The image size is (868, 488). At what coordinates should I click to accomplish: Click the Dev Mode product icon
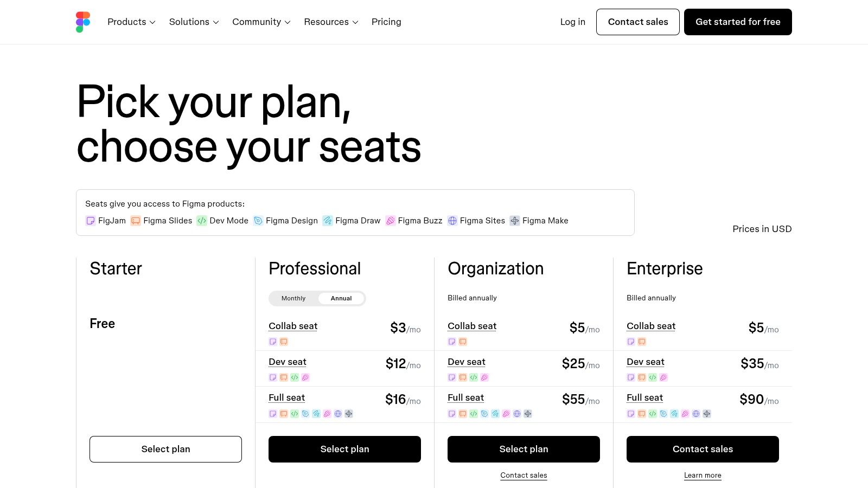point(202,221)
